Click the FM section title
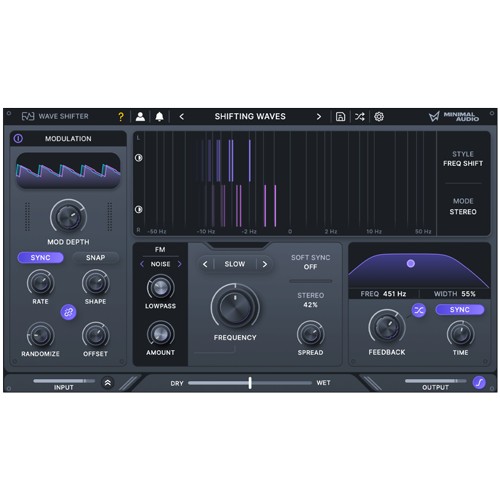500x500 pixels. coord(160,250)
